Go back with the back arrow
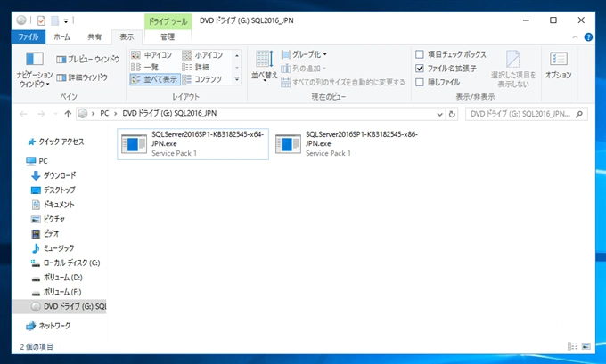Screen dimensions: 606x364 pyautogui.click(x=23, y=114)
